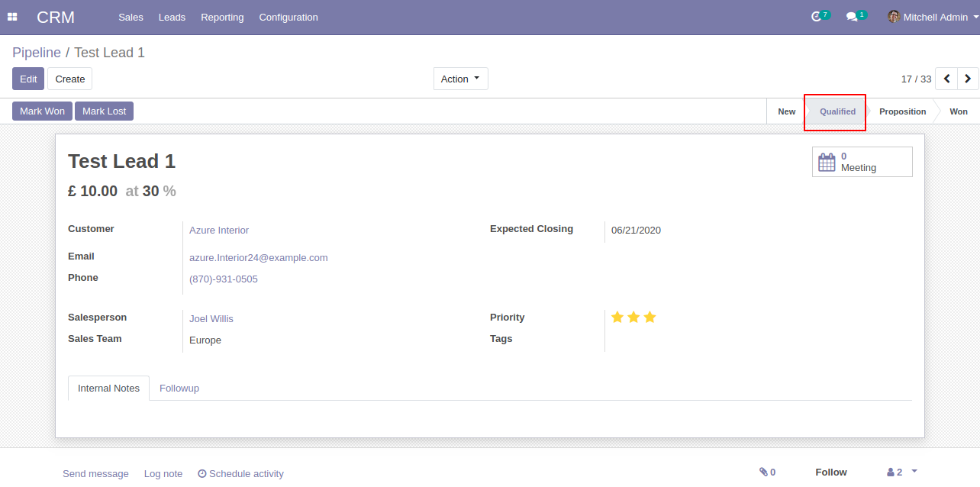The width and height of the screenshot is (980, 487).
Task: Open the Leads menu
Action: pos(172,17)
